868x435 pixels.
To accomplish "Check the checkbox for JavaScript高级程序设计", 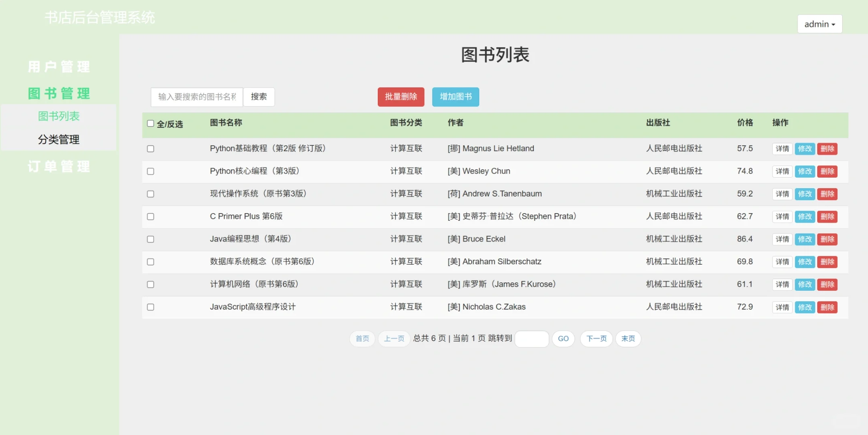I will (150, 307).
